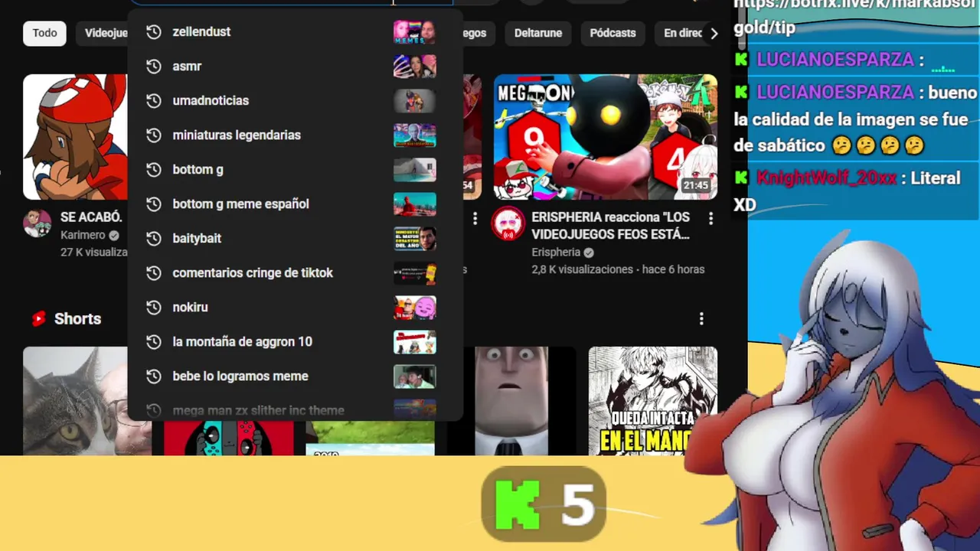980x551 pixels.
Task: Click history clock icon beside nokiru
Action: (154, 307)
